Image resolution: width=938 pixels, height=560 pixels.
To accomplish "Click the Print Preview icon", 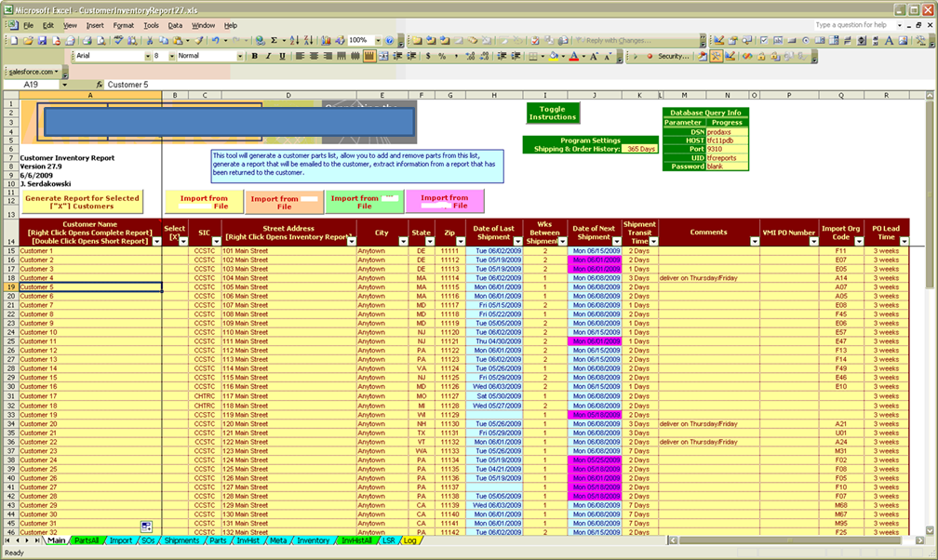I will tap(101, 41).
